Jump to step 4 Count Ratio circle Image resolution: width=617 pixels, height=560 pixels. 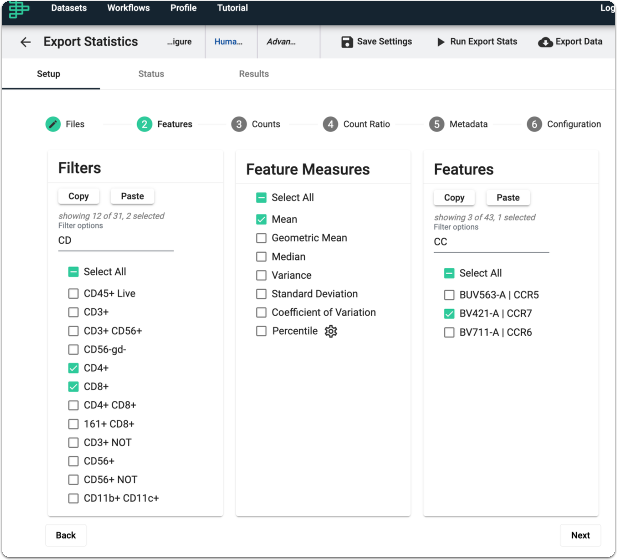click(x=331, y=124)
